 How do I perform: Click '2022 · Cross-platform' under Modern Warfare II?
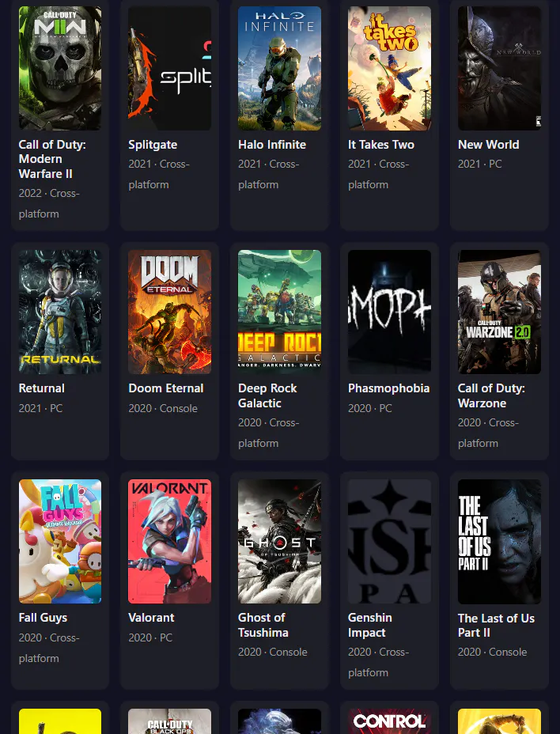(49, 203)
